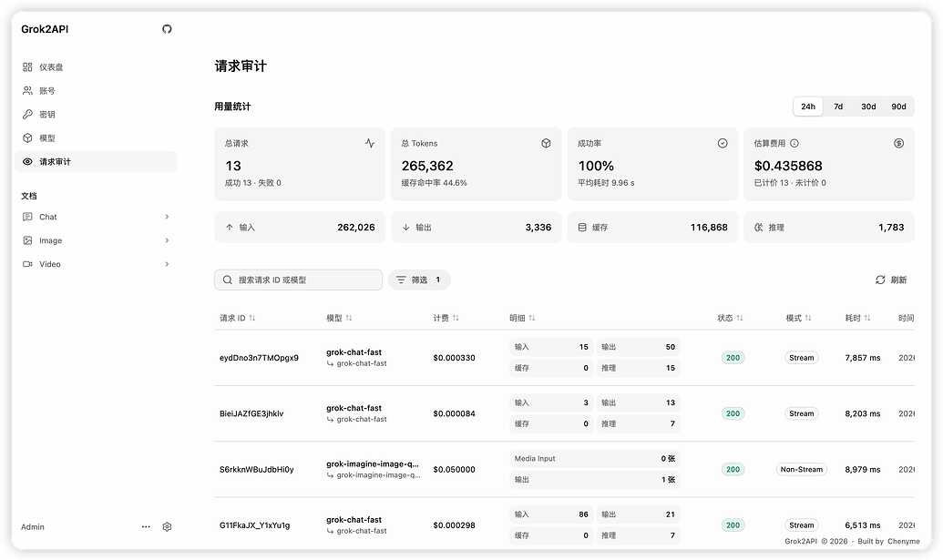Switch to the 30d time range
Viewport: 943px width, 560px height.
coord(868,107)
